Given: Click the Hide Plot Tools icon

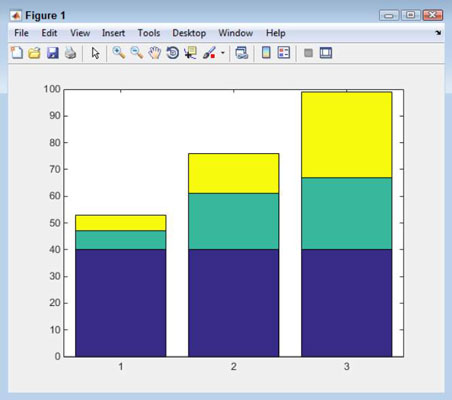Looking at the screenshot, I should [x=308, y=53].
